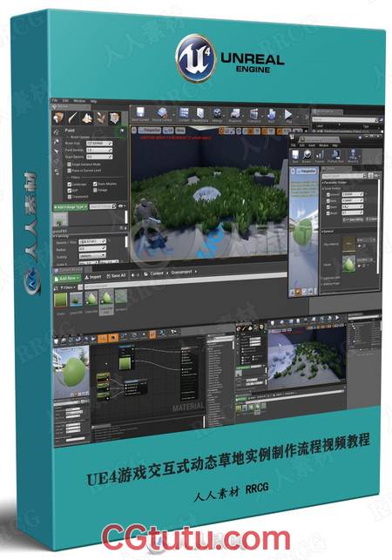Screen dimensions: 392x560
Task: Open the Perspective viewport mode dropdown
Action: (149, 131)
